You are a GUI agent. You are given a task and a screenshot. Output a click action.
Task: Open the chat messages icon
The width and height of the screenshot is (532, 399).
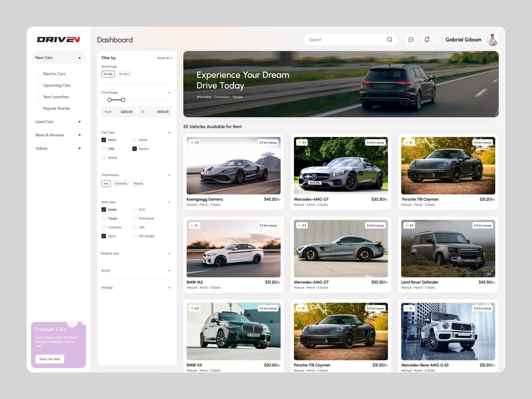[411, 40]
